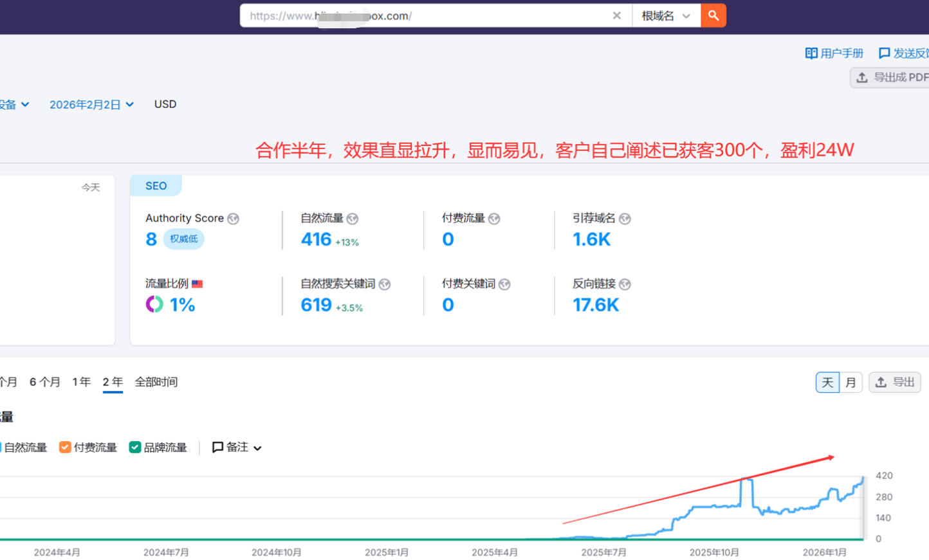Open the 2026年2月2日 date dropdown

(91, 104)
